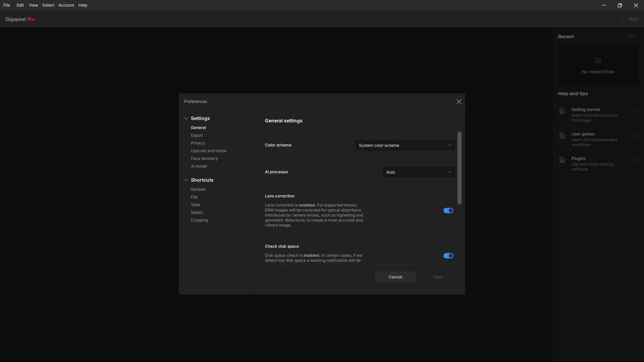Collapse the Settings tree section

click(x=186, y=118)
